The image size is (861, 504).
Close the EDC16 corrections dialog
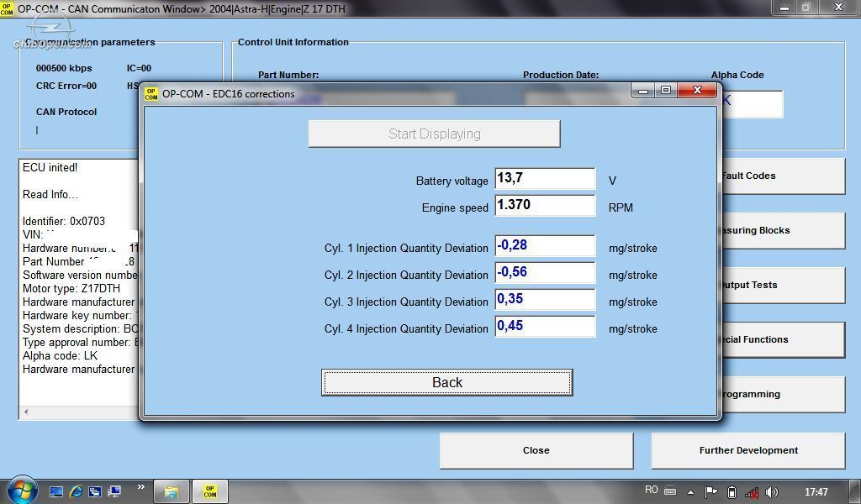pyautogui.click(x=697, y=91)
